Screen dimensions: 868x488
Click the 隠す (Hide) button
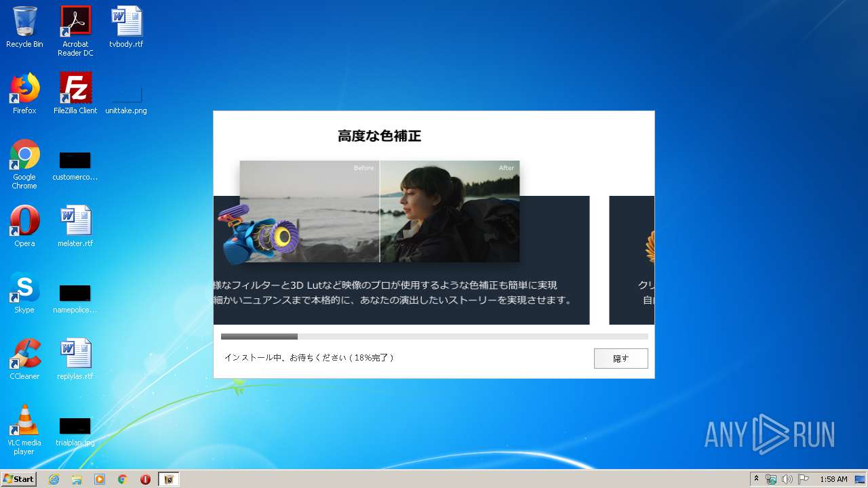(620, 359)
